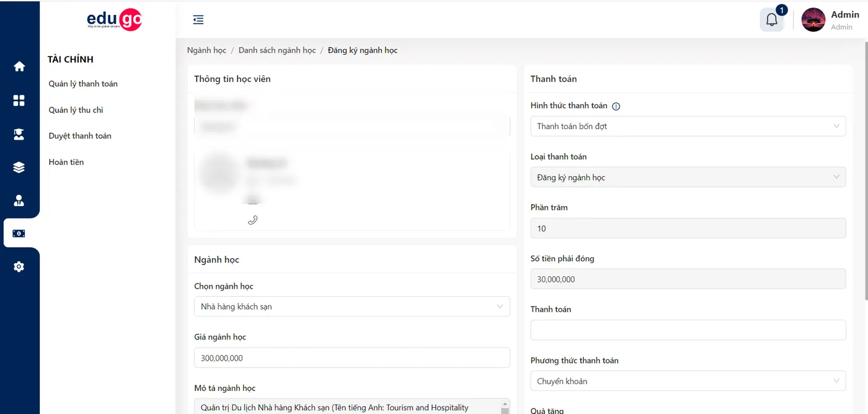Click the Mô tả ngành học text area

(x=352, y=407)
